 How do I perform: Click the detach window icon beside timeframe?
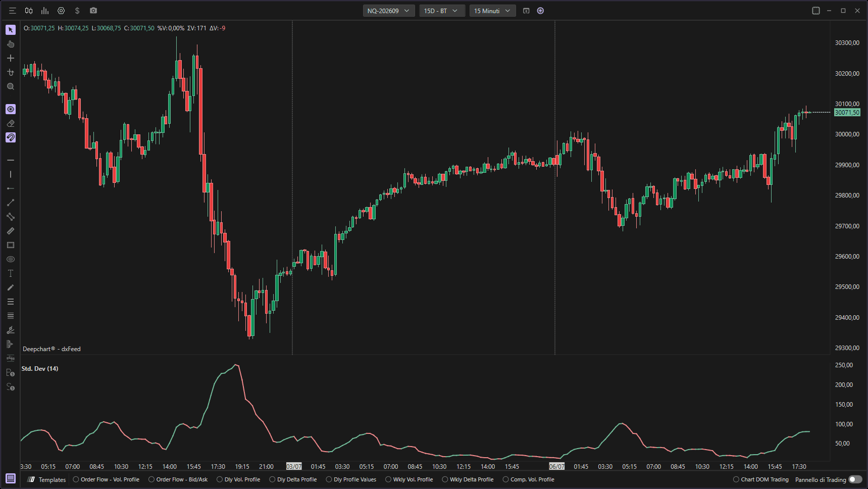526,11
